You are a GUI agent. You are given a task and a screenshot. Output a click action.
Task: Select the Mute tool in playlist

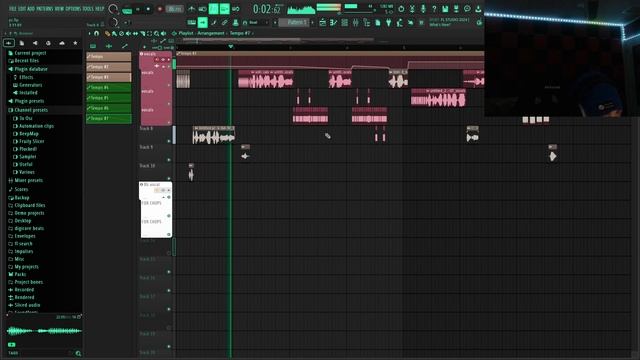128,33
